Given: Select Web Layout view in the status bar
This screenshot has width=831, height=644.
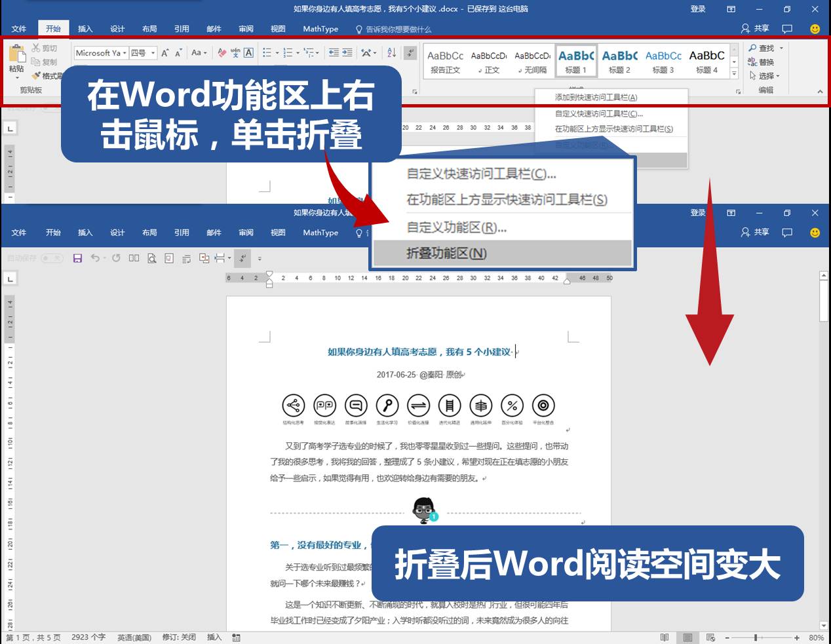Looking at the screenshot, I should 710,637.
